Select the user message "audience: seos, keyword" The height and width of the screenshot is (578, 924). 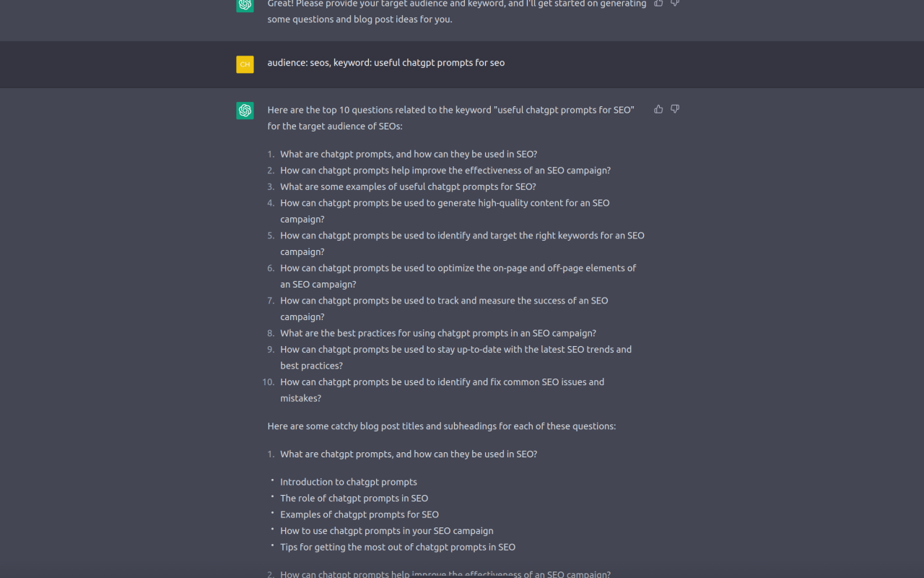click(x=385, y=63)
